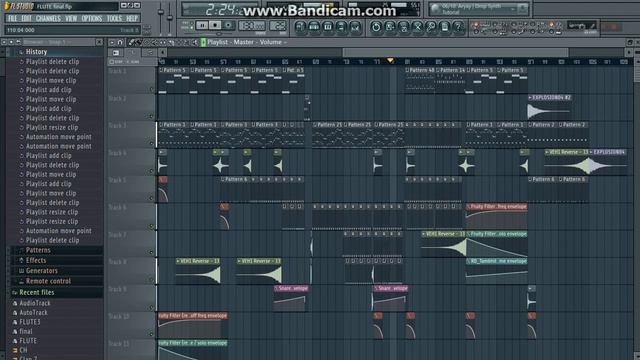
Task: Click the project info clipboard icon
Action: coord(444,27)
